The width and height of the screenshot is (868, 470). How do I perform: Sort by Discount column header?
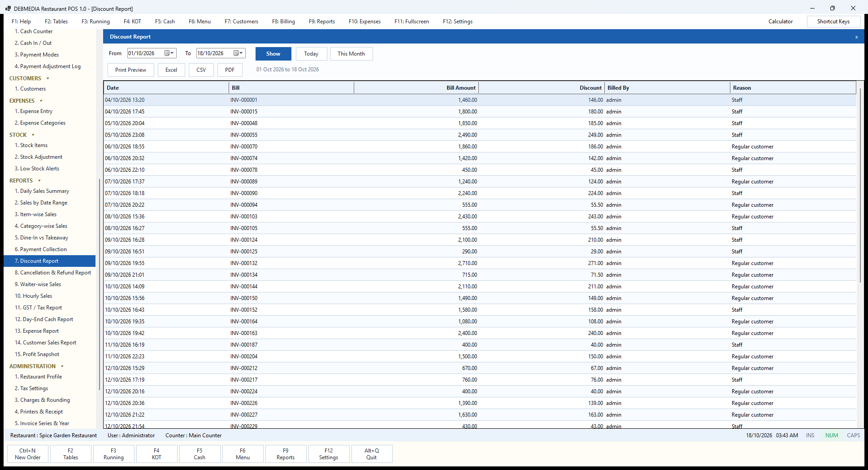[542, 88]
